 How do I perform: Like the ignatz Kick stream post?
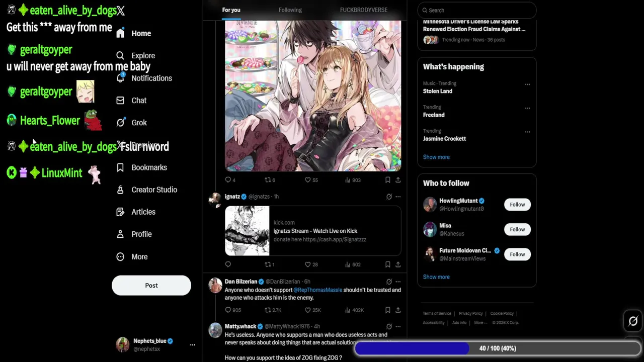click(x=307, y=264)
